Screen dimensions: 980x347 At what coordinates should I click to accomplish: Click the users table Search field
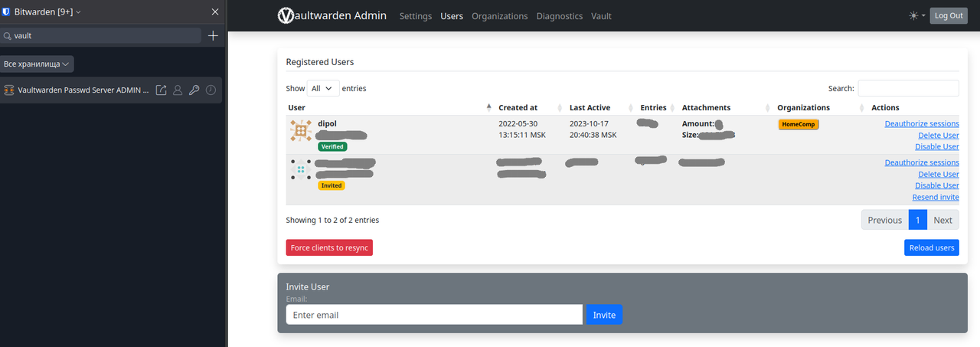coord(908,88)
